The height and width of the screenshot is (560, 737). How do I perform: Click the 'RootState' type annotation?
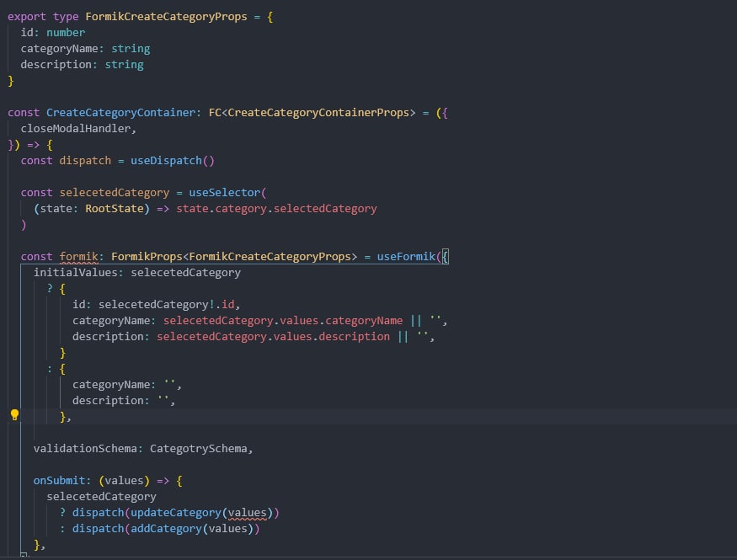click(x=115, y=209)
